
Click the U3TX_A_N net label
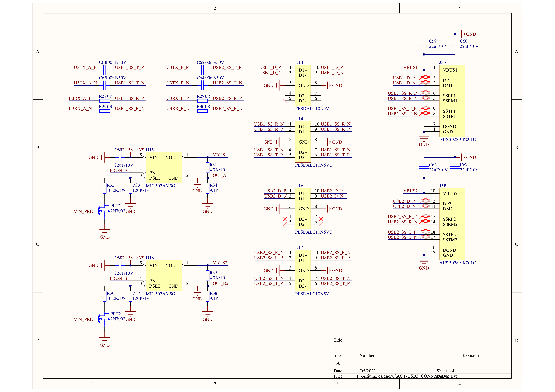point(85,83)
